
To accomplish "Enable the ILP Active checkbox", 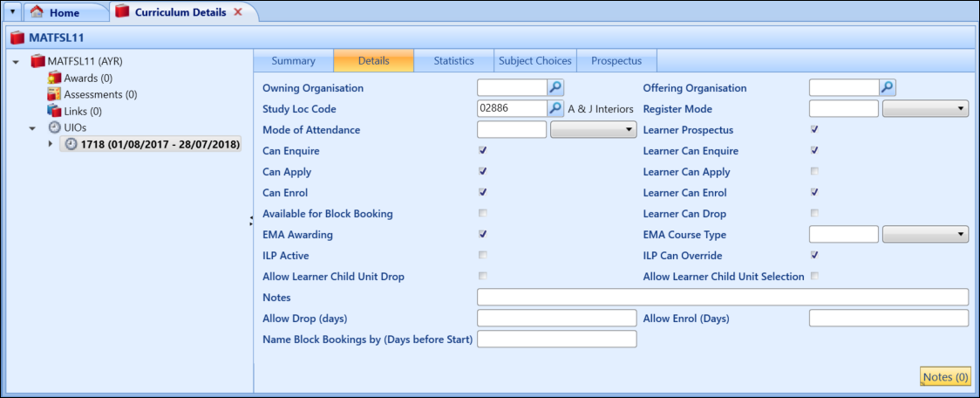I will (482, 255).
